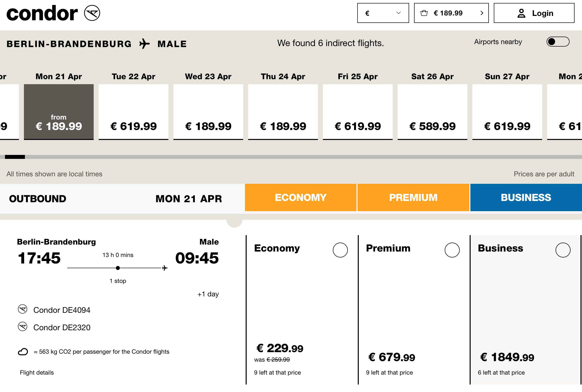Select the Premium fare radio button
The image size is (582, 392).
point(452,250)
